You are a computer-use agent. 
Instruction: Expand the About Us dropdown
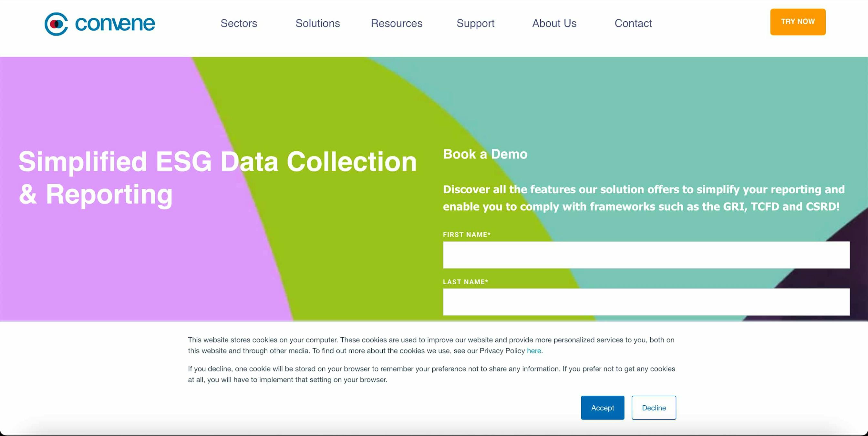[x=554, y=24]
